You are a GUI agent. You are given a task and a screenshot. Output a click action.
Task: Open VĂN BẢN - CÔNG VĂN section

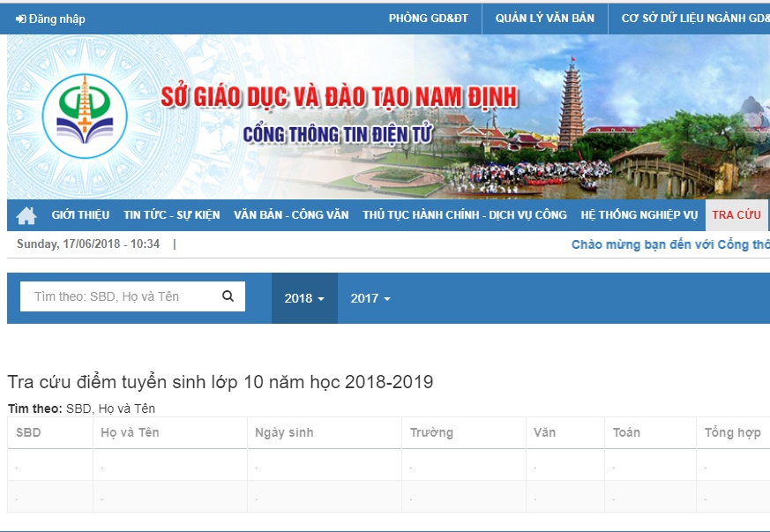(291, 214)
